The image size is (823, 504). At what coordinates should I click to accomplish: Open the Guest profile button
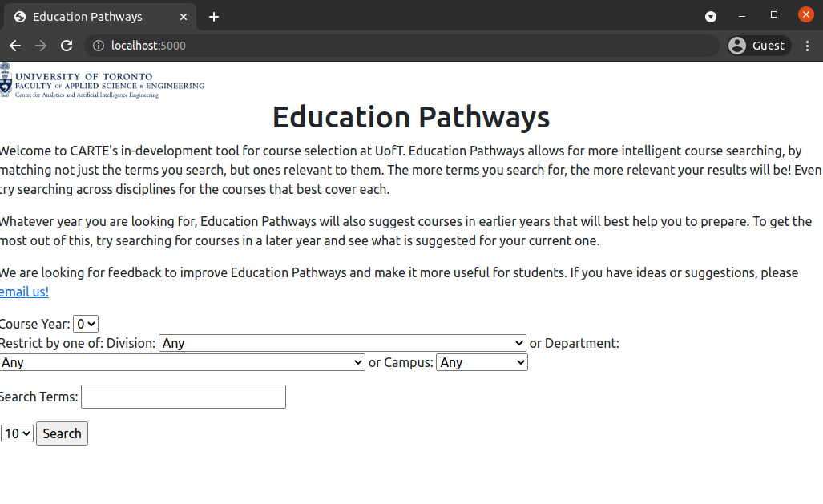(x=759, y=46)
